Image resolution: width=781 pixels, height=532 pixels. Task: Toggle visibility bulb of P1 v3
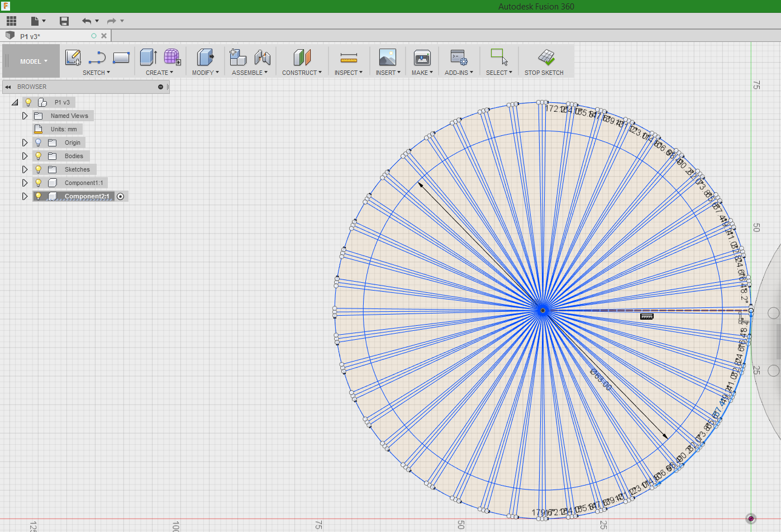click(28, 102)
